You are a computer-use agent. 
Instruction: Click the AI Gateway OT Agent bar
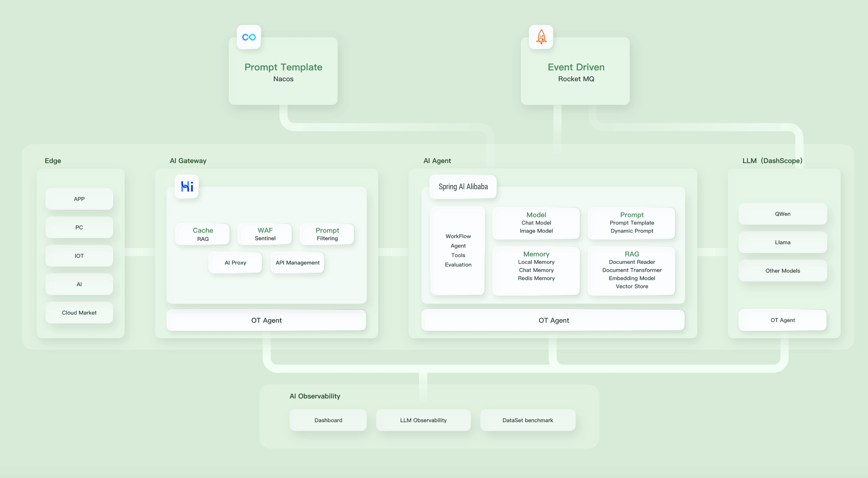266,320
